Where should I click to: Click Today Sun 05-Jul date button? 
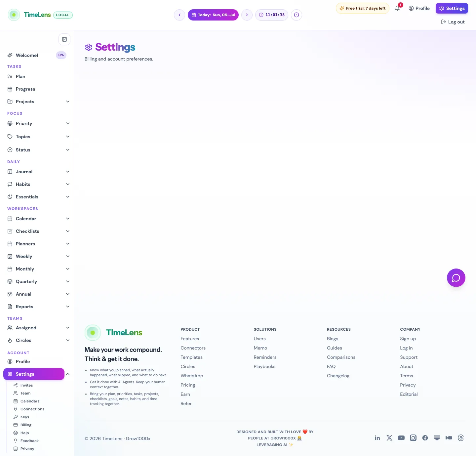(x=213, y=15)
